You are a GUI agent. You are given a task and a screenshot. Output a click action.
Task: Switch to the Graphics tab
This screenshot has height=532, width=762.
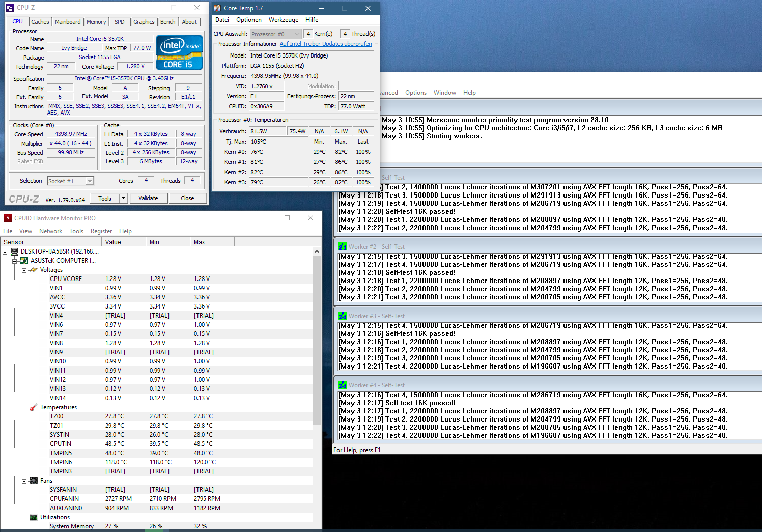144,22
